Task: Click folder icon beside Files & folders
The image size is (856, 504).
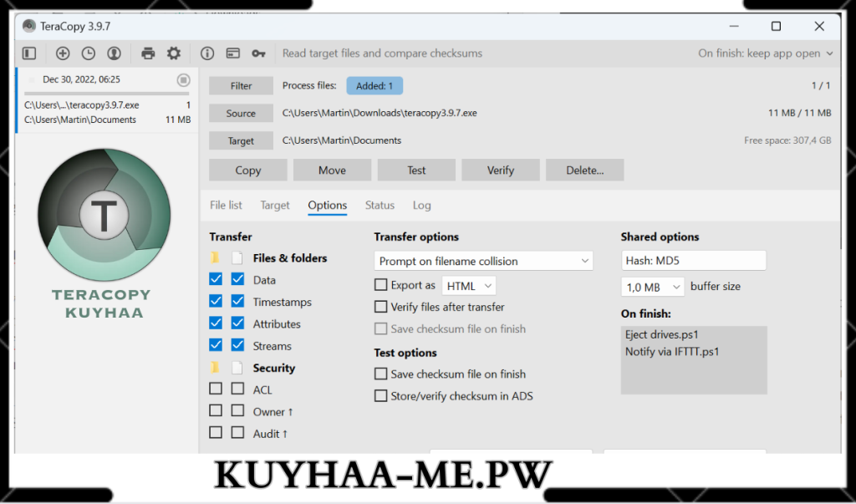Action: point(216,257)
